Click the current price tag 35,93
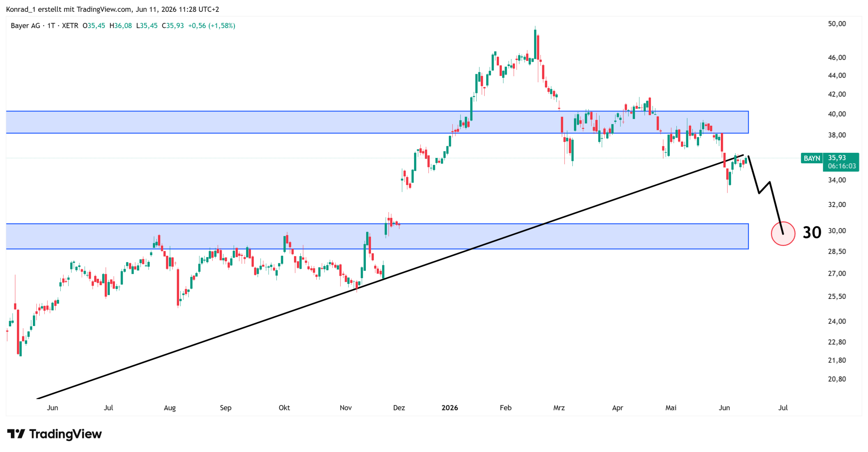 837,158
